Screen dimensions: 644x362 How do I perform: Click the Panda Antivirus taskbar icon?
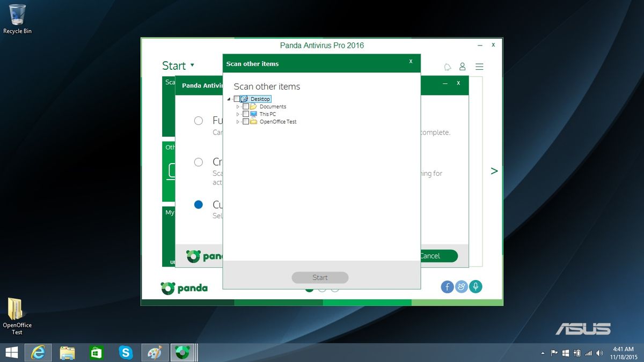[184, 352]
